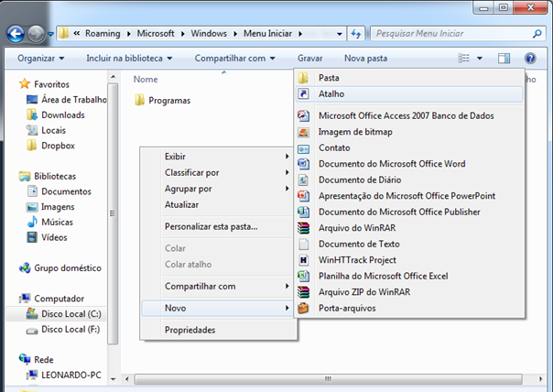Select Novo in the context menu
The width and height of the screenshot is (553, 392).
[218, 308]
